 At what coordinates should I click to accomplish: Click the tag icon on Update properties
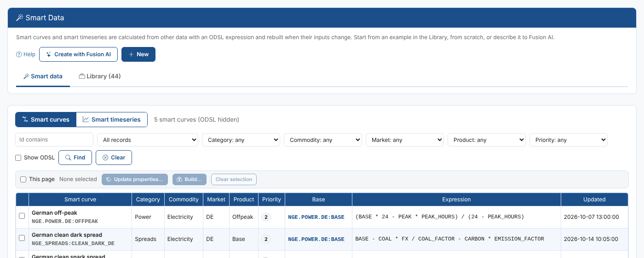[x=109, y=179]
